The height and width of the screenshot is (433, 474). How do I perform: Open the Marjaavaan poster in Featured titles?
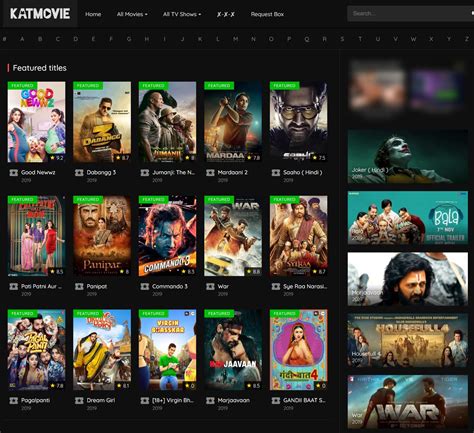tap(233, 350)
